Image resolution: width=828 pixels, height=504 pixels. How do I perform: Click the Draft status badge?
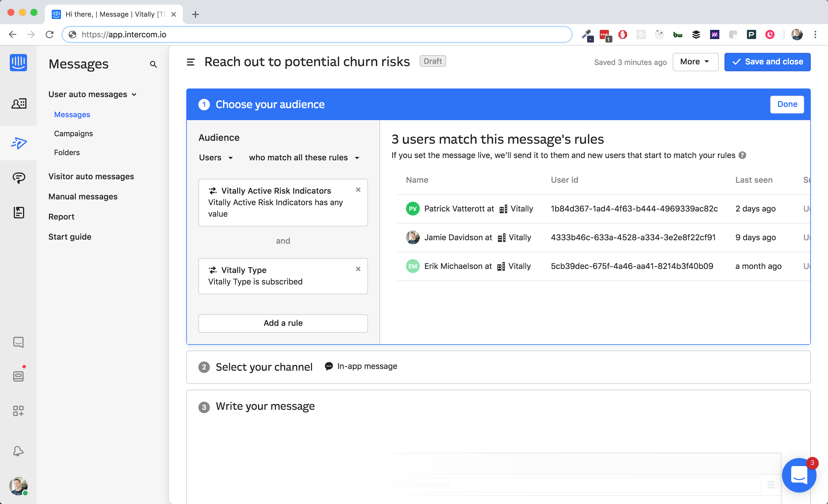click(432, 61)
